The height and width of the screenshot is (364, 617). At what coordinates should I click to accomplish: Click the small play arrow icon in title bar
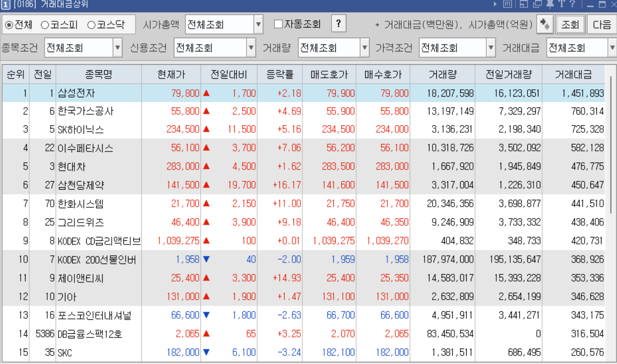coord(495,4)
